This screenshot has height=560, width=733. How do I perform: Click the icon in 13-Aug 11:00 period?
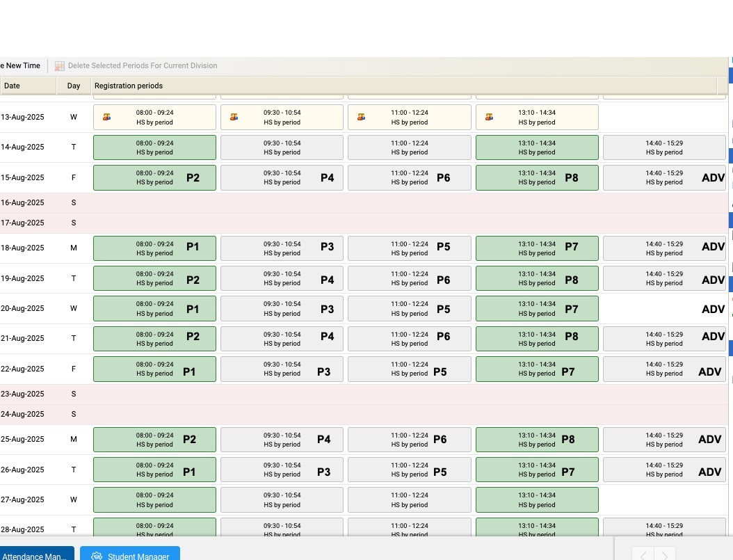coord(361,117)
